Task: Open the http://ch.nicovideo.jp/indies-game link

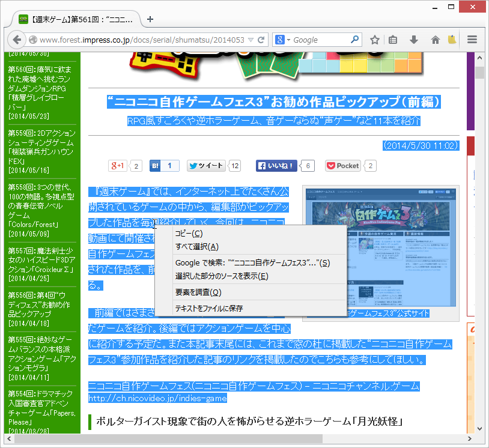Action: [157, 398]
